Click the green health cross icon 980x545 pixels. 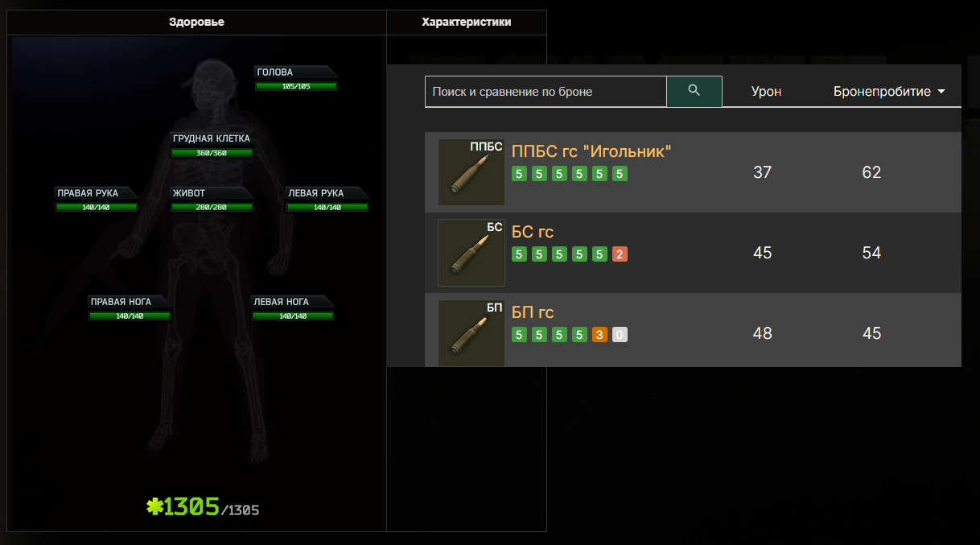coord(154,506)
